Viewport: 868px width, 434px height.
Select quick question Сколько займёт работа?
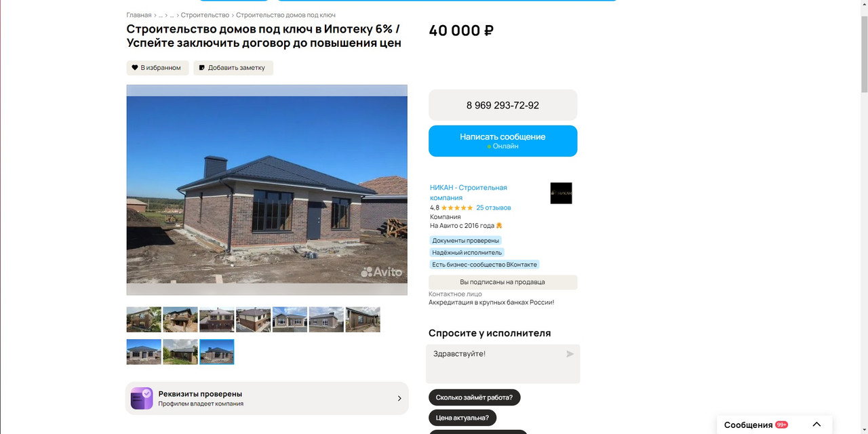coord(474,397)
